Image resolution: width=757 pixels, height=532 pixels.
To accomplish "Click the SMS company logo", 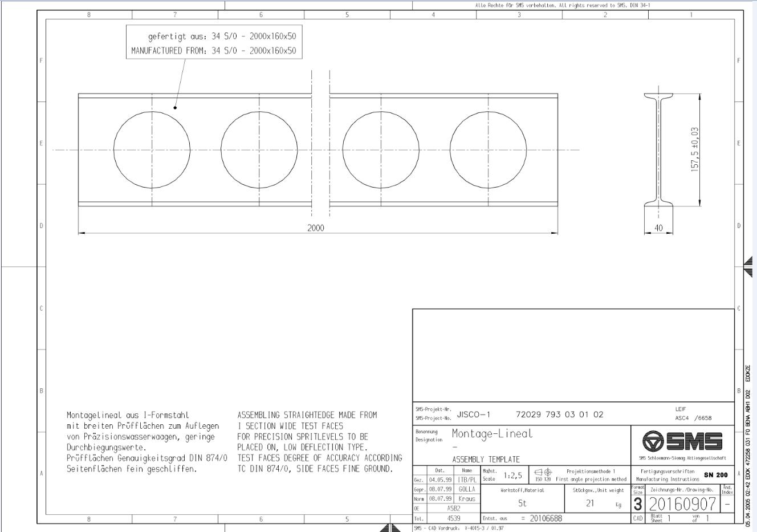I will pyautogui.click(x=682, y=441).
